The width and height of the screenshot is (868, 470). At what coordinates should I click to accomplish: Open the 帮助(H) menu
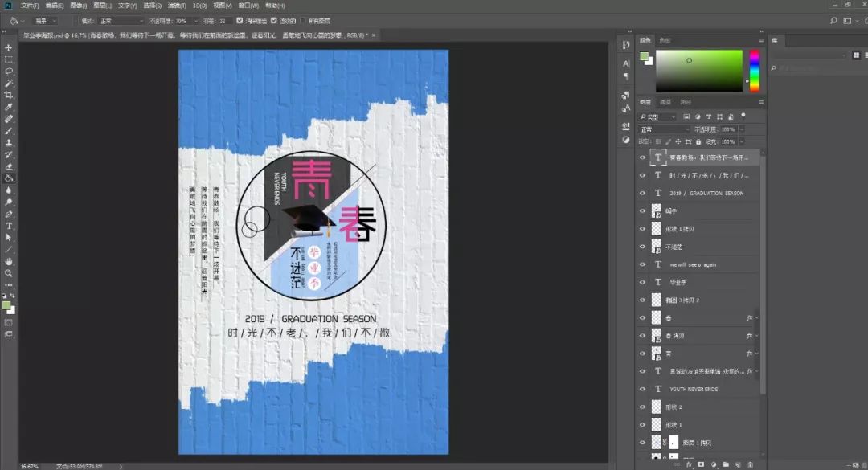pos(275,6)
